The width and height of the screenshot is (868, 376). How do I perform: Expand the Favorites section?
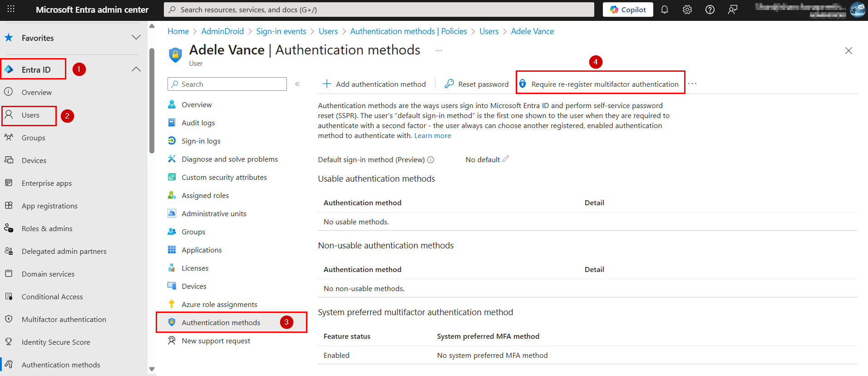pyautogui.click(x=136, y=38)
